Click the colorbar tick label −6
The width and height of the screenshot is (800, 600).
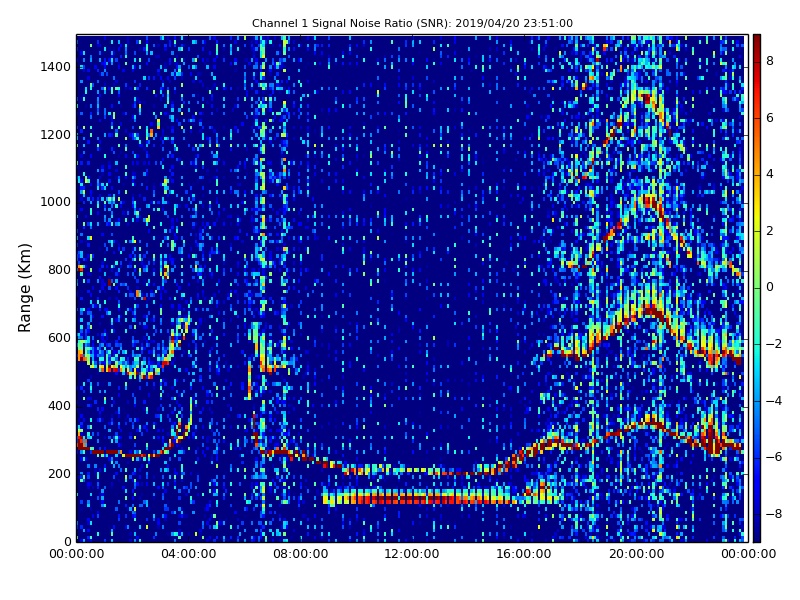(x=774, y=457)
